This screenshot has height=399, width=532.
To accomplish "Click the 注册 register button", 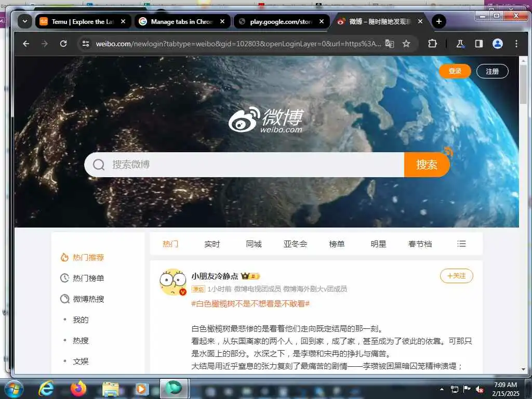I will [x=493, y=71].
